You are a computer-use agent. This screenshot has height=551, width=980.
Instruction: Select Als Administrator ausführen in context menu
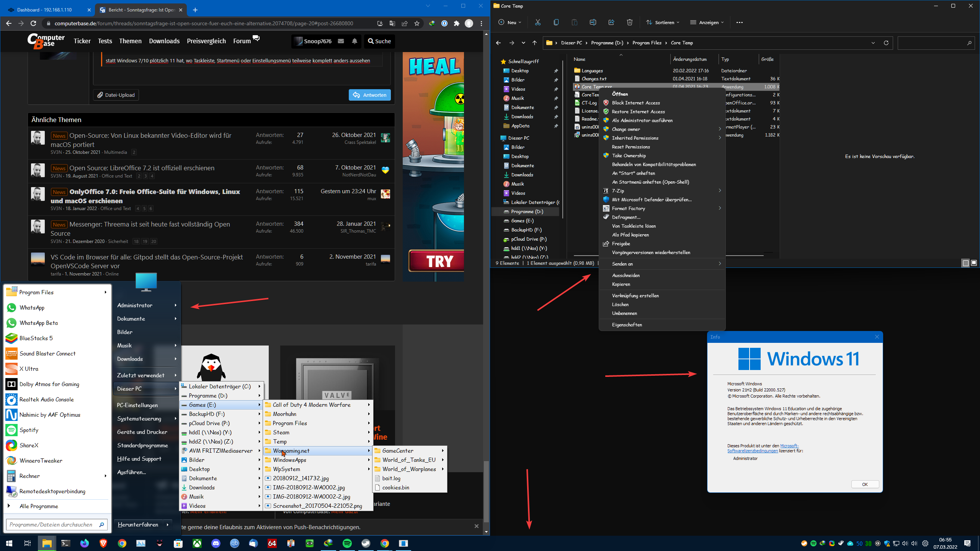(642, 120)
